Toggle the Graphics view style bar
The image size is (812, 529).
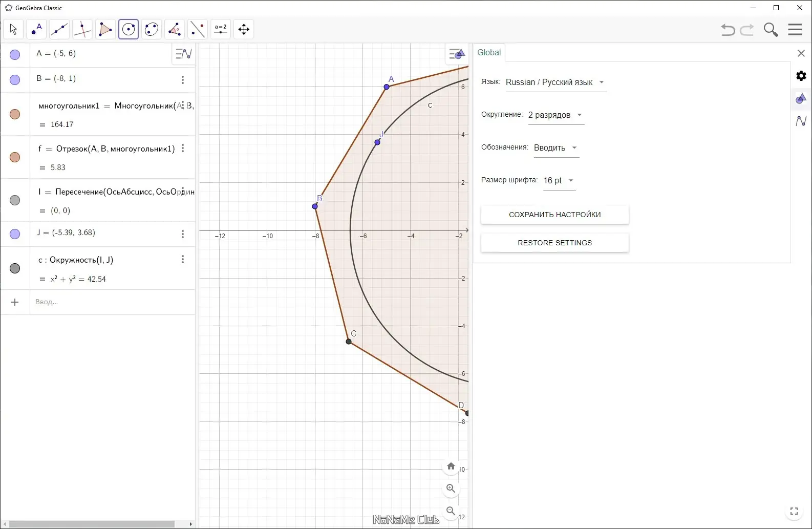coord(456,54)
